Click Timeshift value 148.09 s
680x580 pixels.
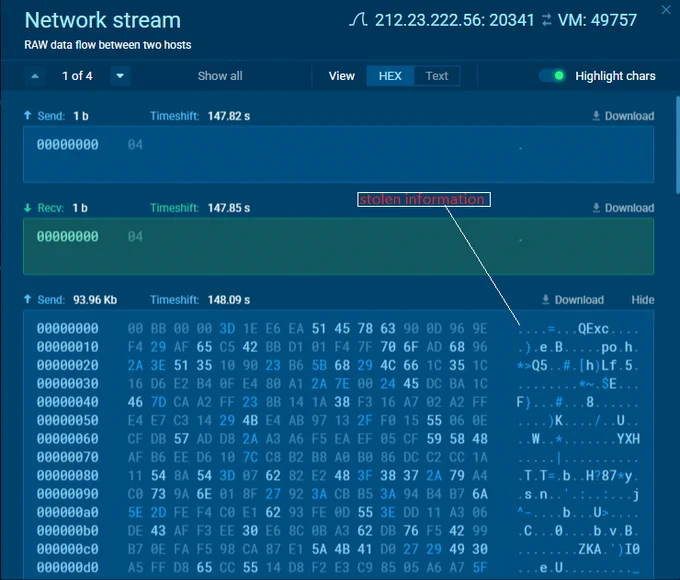(x=229, y=300)
